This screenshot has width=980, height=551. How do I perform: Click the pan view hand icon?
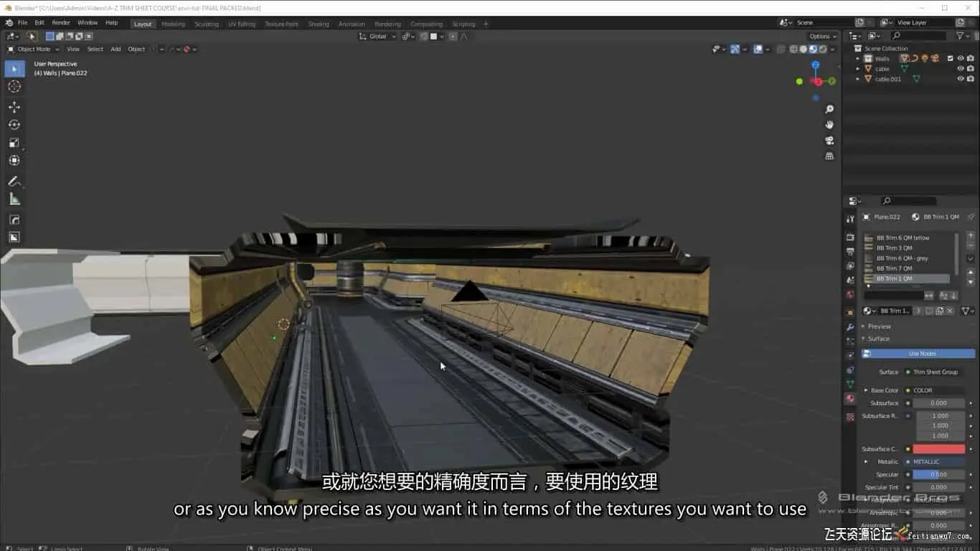tap(829, 125)
